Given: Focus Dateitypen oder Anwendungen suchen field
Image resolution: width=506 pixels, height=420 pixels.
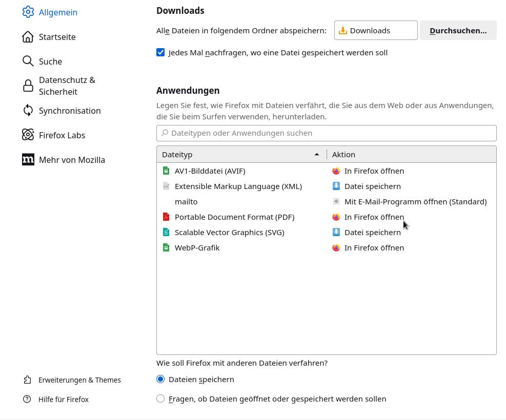Looking at the screenshot, I should pyautogui.click(x=326, y=133).
